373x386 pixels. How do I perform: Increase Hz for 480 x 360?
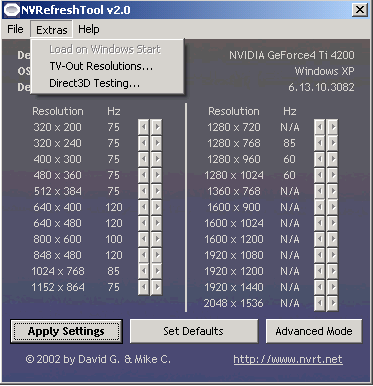[156, 175]
